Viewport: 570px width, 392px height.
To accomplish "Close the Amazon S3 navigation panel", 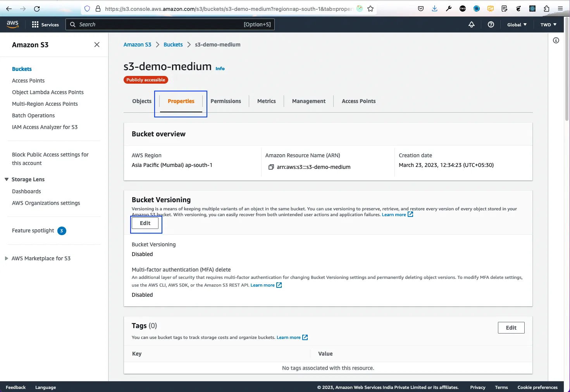I will click(97, 45).
